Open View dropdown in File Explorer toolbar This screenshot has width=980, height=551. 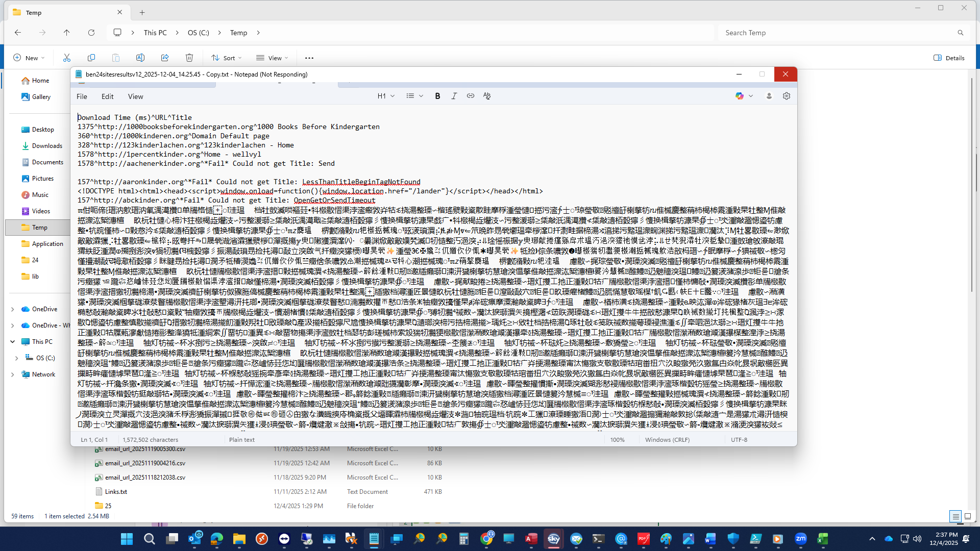point(272,58)
